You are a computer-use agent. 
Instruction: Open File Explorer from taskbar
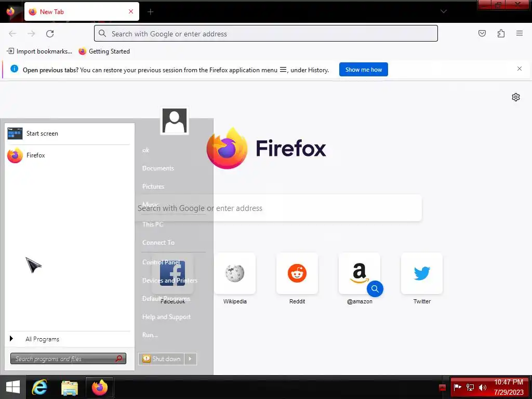[70, 387]
